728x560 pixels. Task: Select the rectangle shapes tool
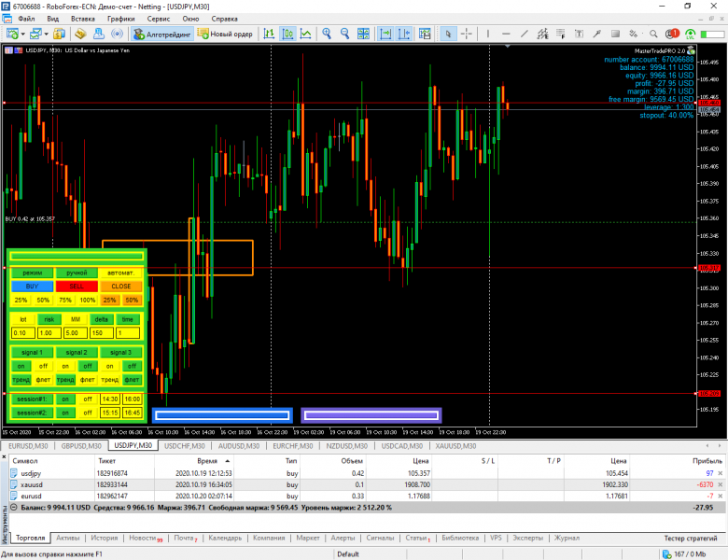(x=615, y=34)
